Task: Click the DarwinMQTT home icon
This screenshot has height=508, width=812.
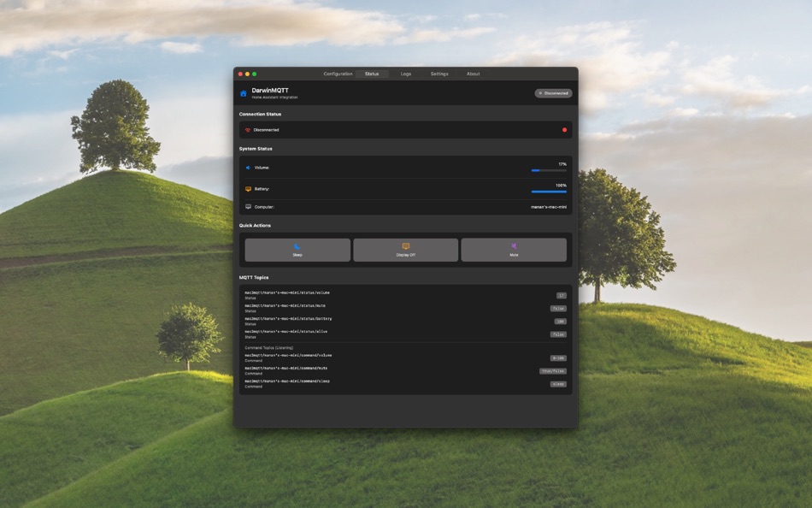Action: 243,92
